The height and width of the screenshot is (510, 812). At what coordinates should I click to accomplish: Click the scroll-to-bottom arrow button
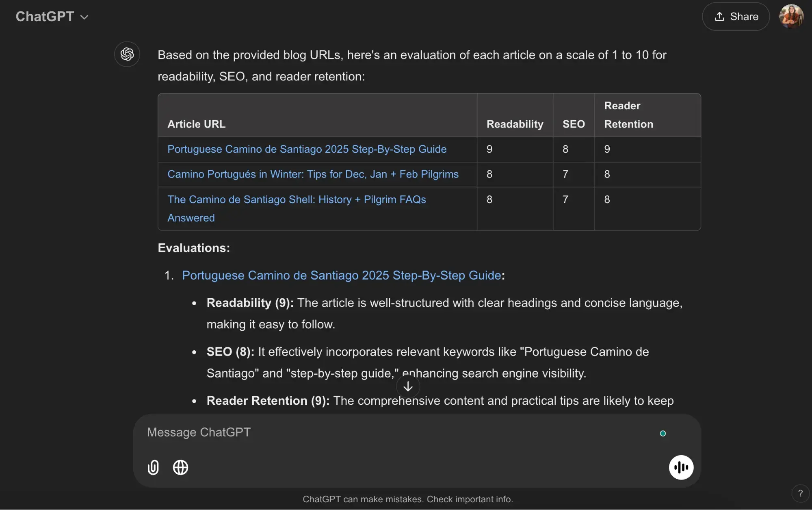[x=408, y=386]
